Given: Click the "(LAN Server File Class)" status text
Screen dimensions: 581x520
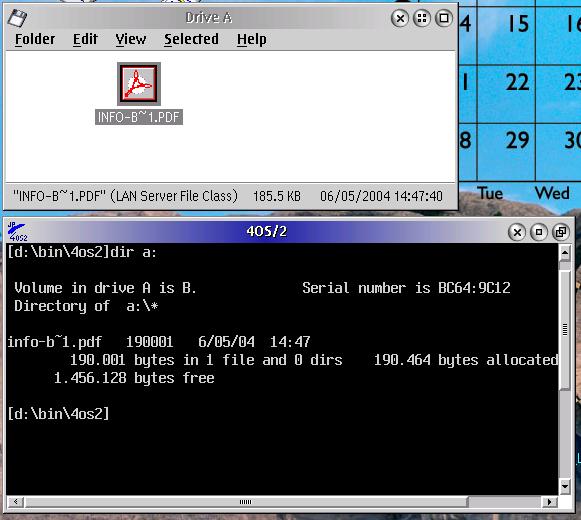Looking at the screenshot, I should (x=174, y=196).
